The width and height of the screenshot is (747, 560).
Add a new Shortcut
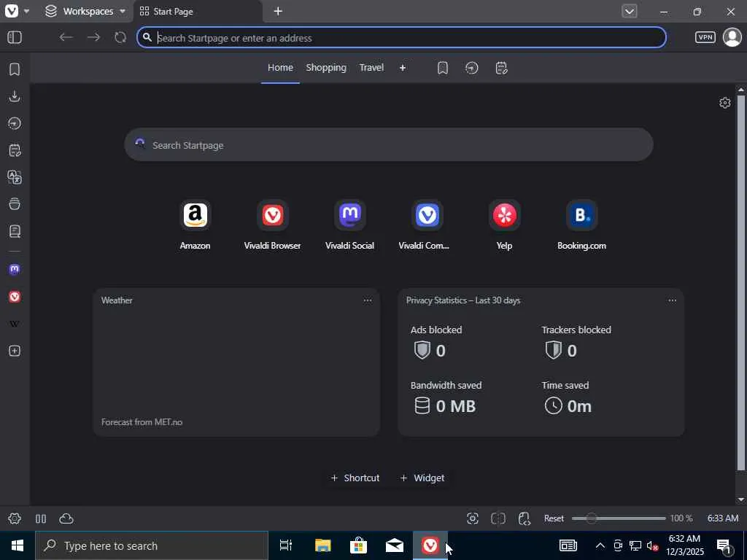355,478
